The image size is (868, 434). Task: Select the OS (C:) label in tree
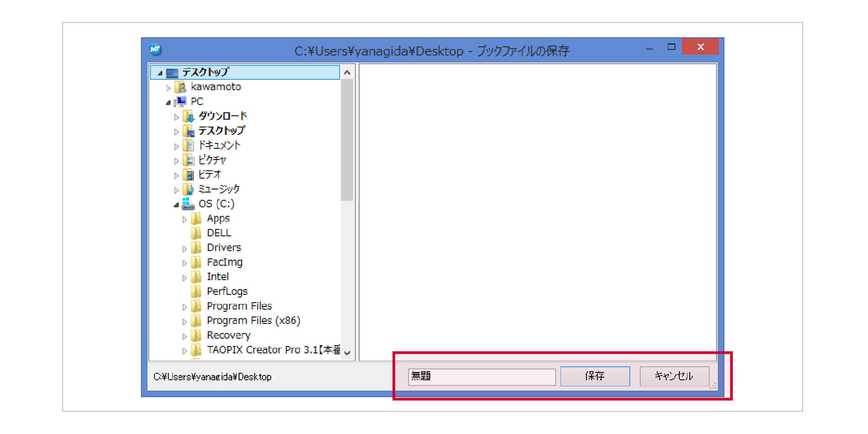click(216, 204)
